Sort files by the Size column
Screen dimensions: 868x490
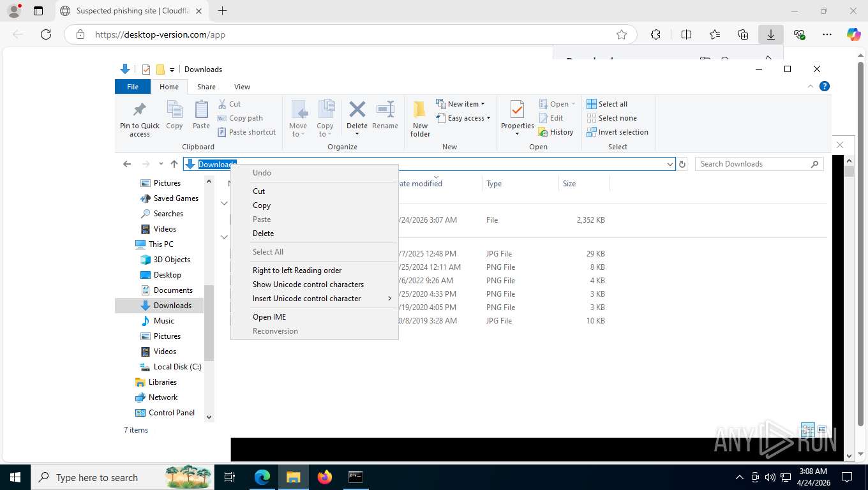coord(584,184)
